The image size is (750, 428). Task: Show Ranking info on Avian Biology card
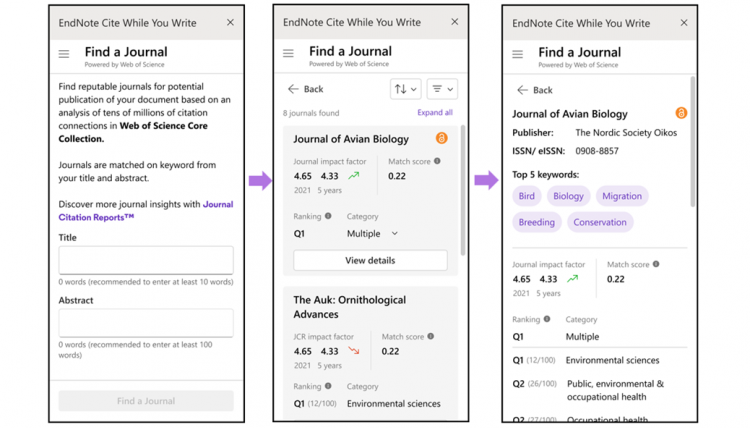328,216
